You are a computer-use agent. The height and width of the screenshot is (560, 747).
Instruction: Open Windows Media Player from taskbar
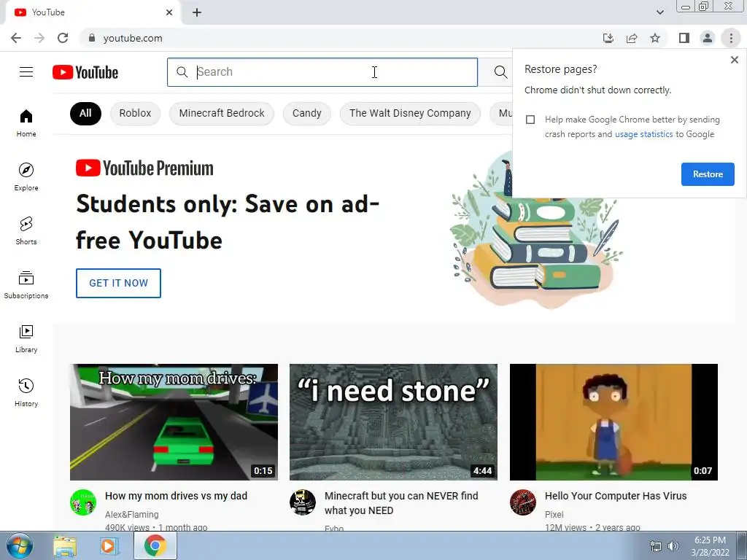point(109,546)
